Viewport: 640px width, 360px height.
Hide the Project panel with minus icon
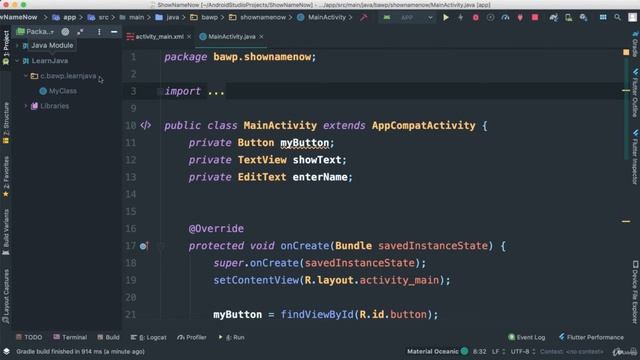pyautogui.click(x=114, y=31)
